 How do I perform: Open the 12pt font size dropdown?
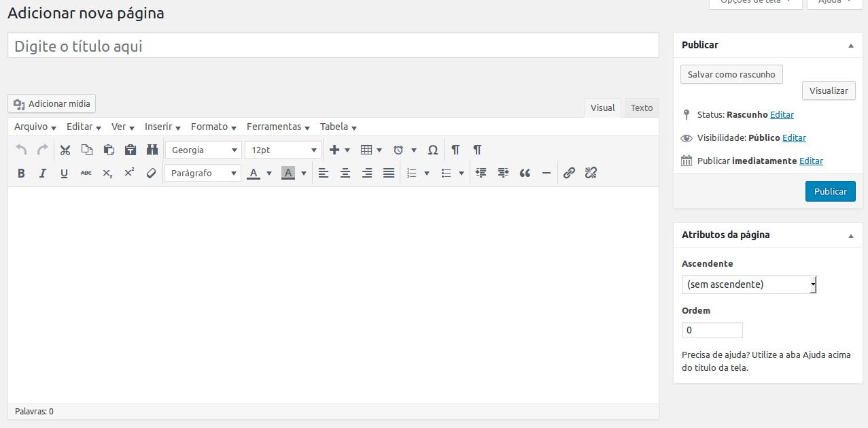pos(283,150)
